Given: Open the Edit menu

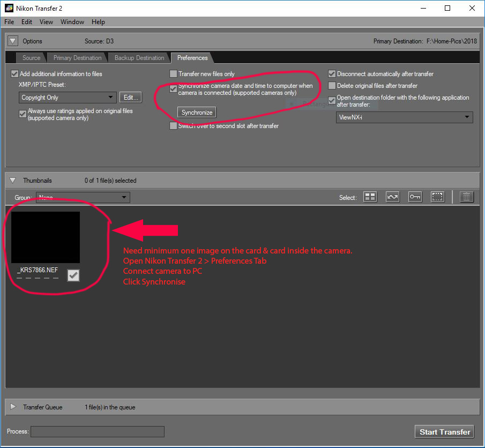Looking at the screenshot, I should [27, 21].
